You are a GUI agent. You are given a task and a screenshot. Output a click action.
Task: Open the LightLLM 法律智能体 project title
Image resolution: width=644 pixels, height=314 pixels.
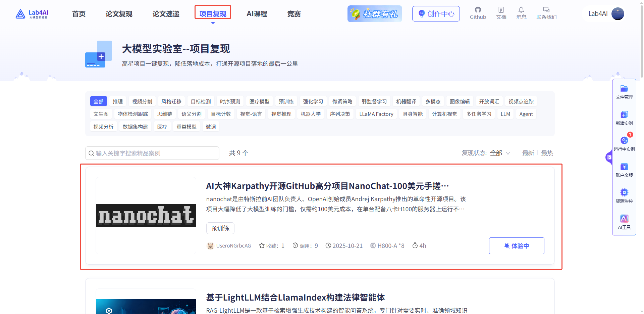(x=296, y=298)
